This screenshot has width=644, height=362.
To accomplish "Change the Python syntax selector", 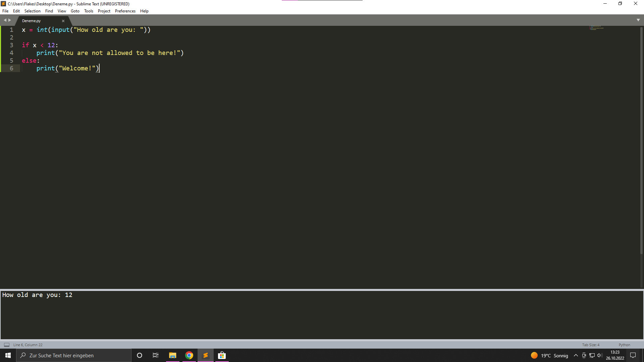I will 624,345.
